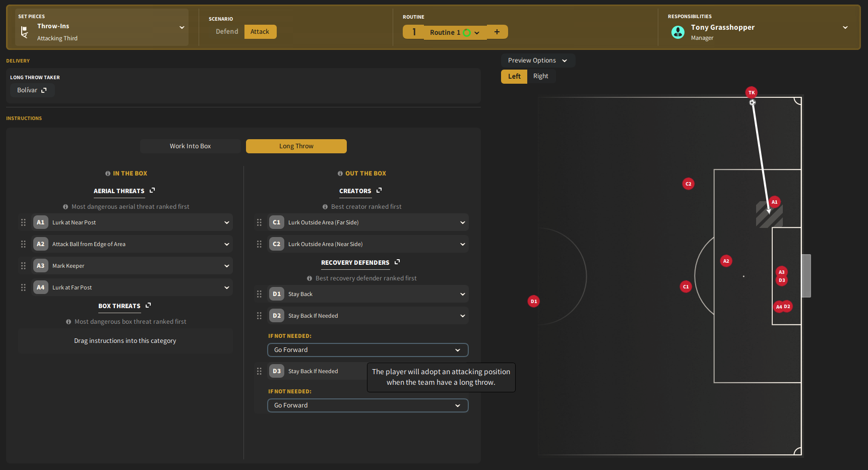
Task: Expand C2 Lurk Outside Area Near Side dropdown
Action: point(368,244)
